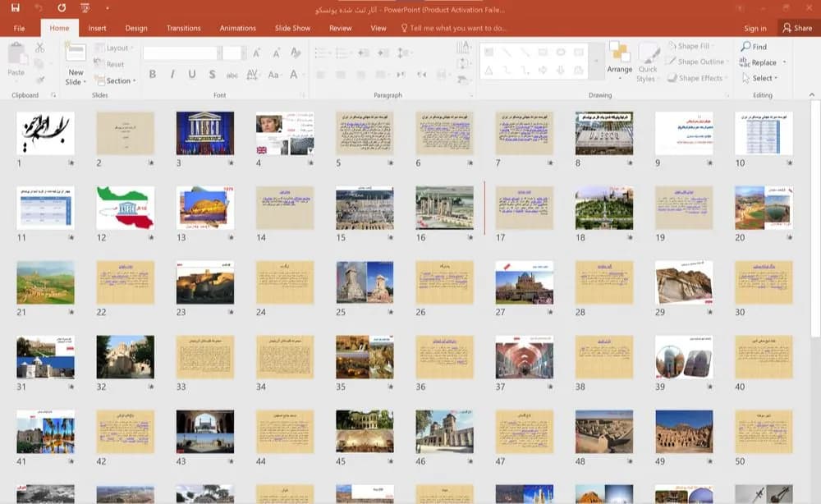Click the Underline formatting icon

pyautogui.click(x=192, y=75)
